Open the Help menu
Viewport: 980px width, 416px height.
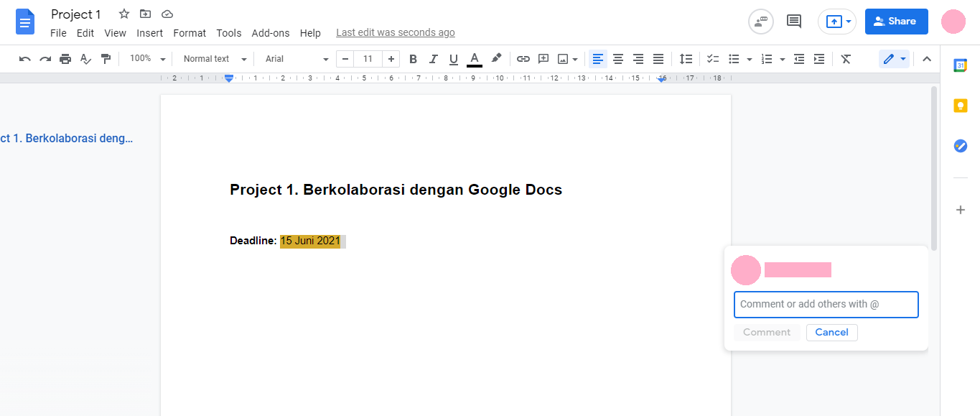click(x=310, y=33)
